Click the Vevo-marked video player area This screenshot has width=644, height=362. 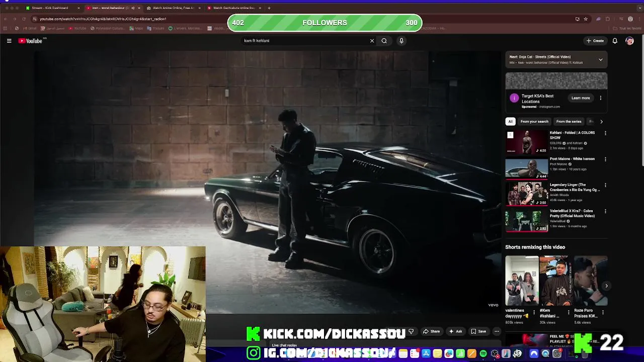coord(267,181)
